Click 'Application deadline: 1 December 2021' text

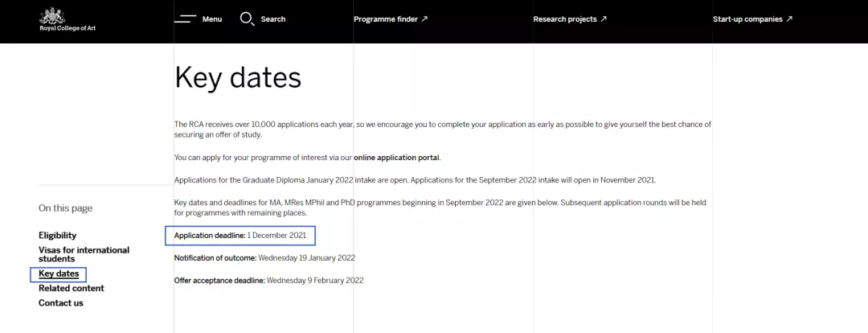coord(240,236)
